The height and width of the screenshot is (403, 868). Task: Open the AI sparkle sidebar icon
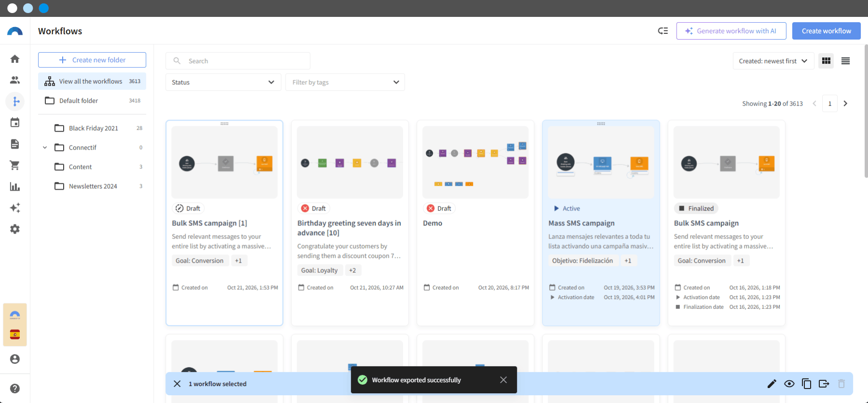point(15,208)
